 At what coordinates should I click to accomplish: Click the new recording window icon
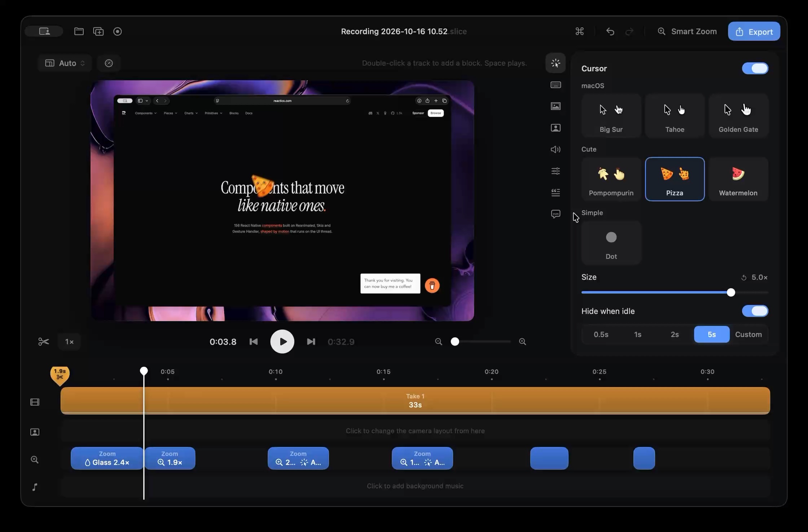pyautogui.click(x=98, y=31)
